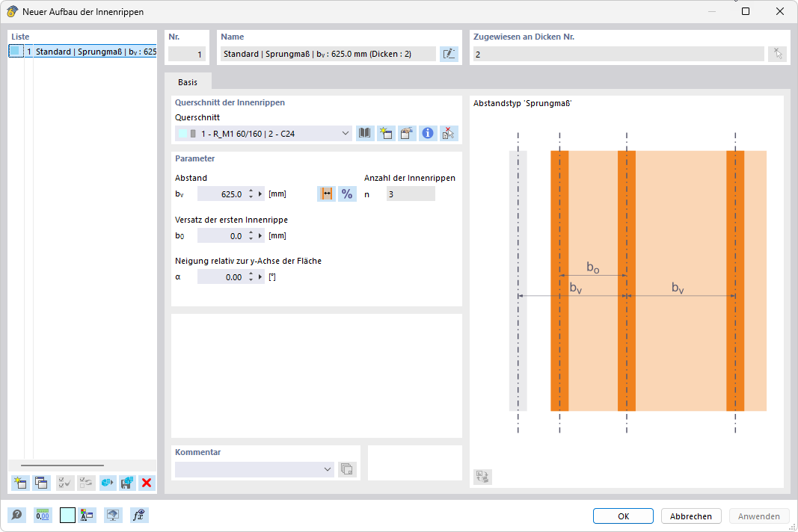Image resolution: width=798 pixels, height=532 pixels.
Task: Click the α inclination stepper
Action: [x=251, y=276]
